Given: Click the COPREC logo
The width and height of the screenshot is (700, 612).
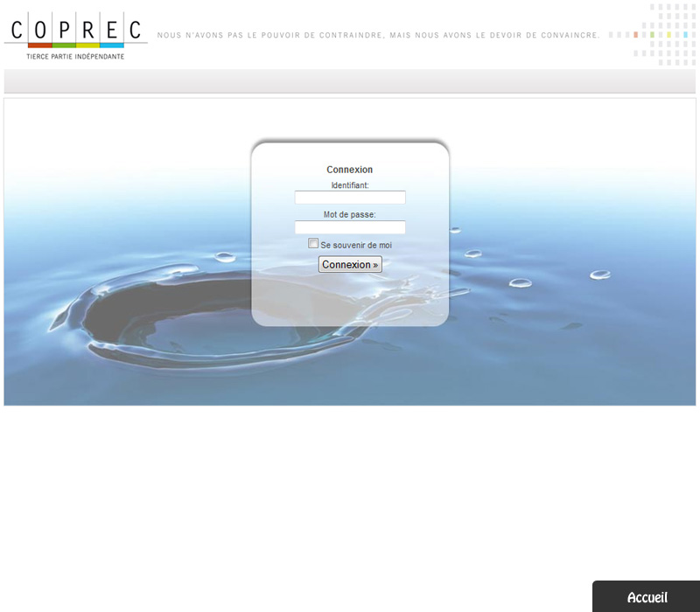Looking at the screenshot, I should 76,36.
